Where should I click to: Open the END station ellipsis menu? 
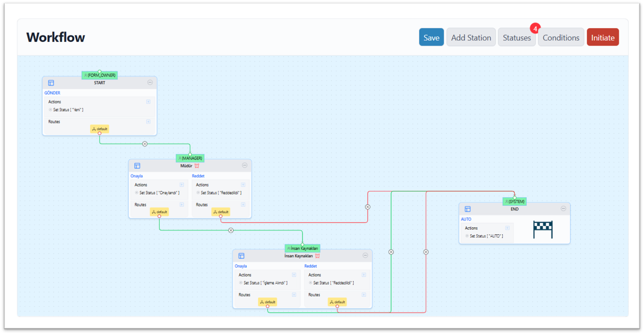(563, 209)
